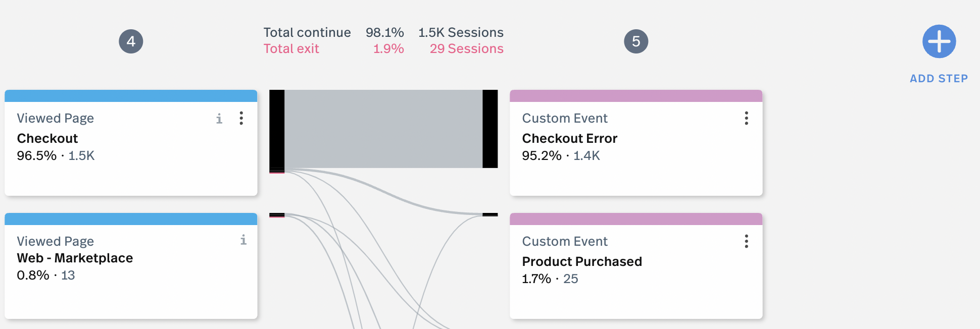
Task: Click the step 5 number badge
Action: click(x=636, y=41)
